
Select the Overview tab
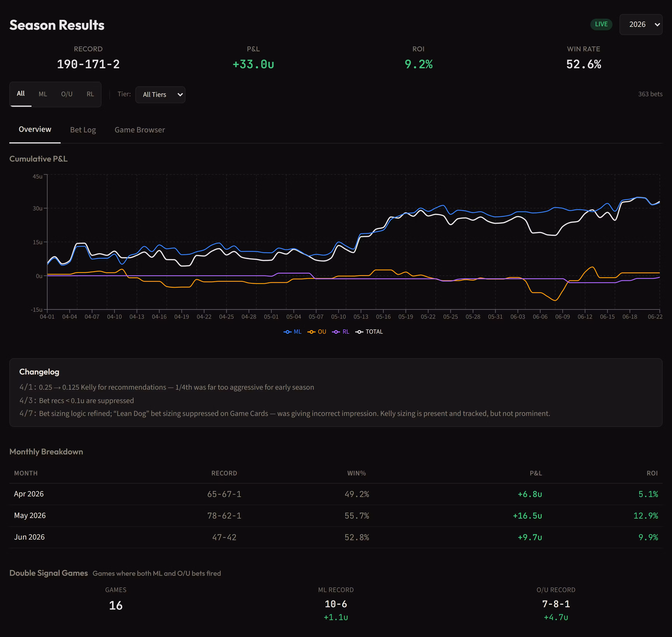tap(35, 129)
